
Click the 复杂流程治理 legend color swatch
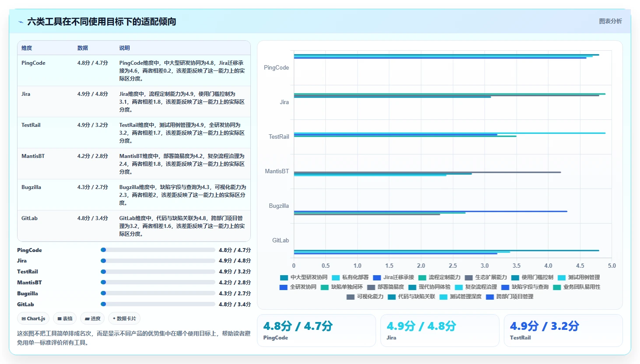click(x=459, y=287)
